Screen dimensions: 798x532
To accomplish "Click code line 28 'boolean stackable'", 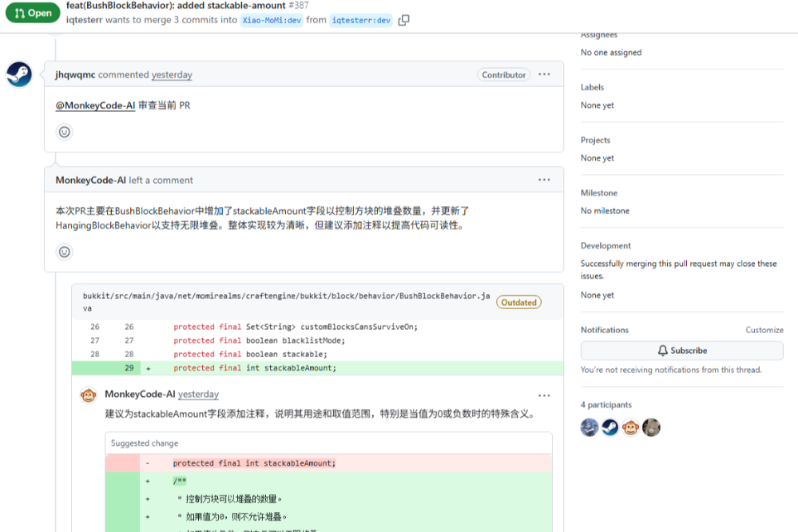I will click(x=317, y=355).
